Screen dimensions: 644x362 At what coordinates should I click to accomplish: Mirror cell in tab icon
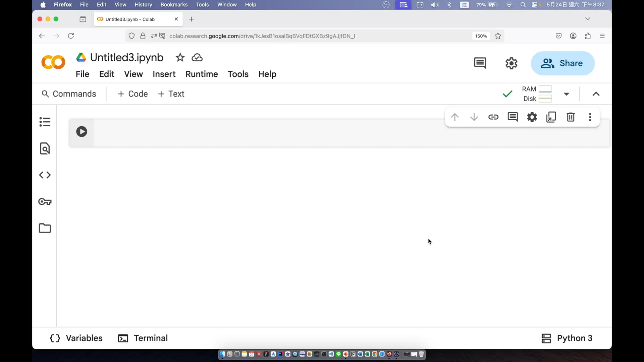click(x=551, y=117)
